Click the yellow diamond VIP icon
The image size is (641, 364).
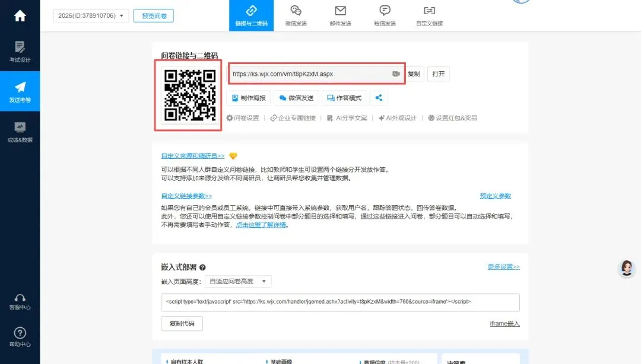click(x=233, y=156)
